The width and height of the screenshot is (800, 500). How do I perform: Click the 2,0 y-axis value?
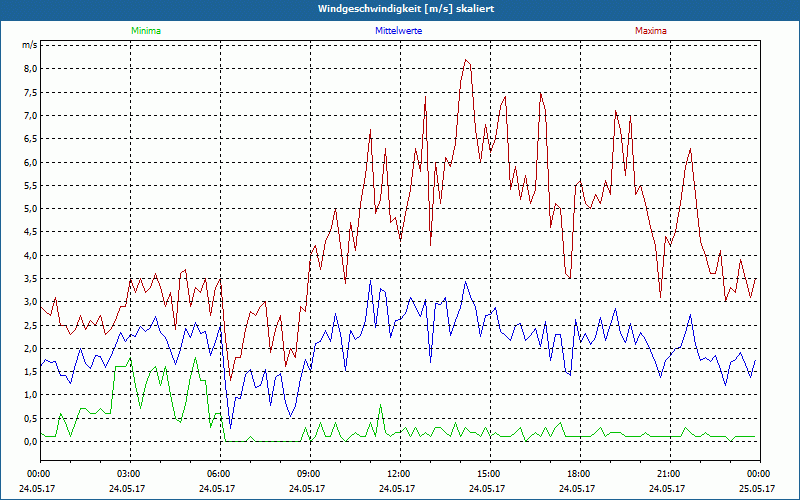point(31,348)
